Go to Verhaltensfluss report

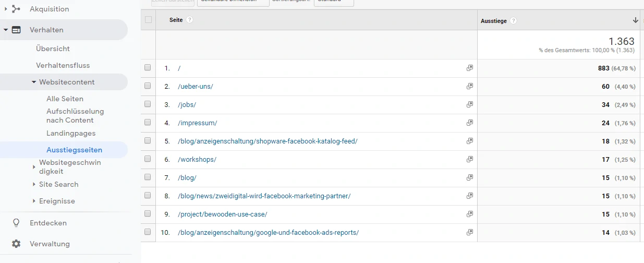[63, 65]
